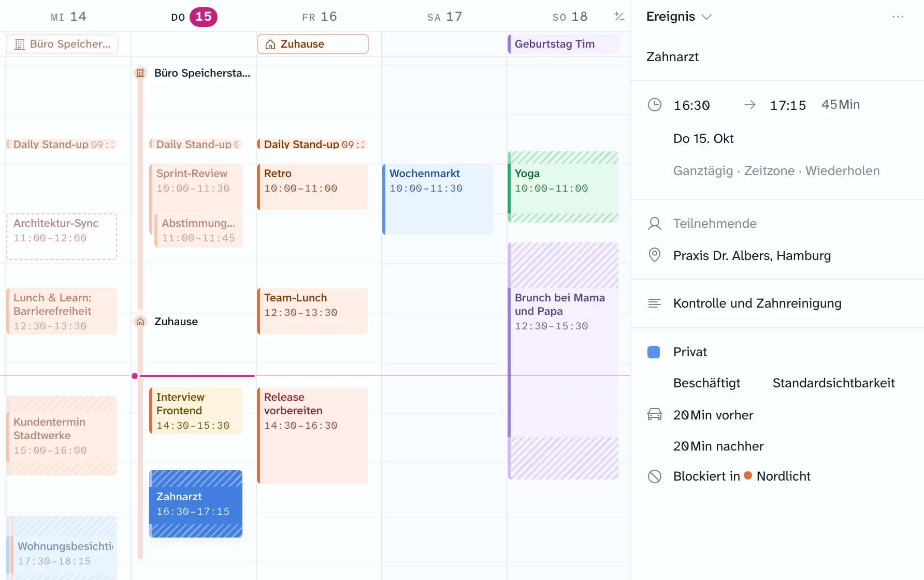This screenshot has height=580, width=924.
Task: Open the Brunch bei Mama und Papa event
Action: [x=563, y=361]
